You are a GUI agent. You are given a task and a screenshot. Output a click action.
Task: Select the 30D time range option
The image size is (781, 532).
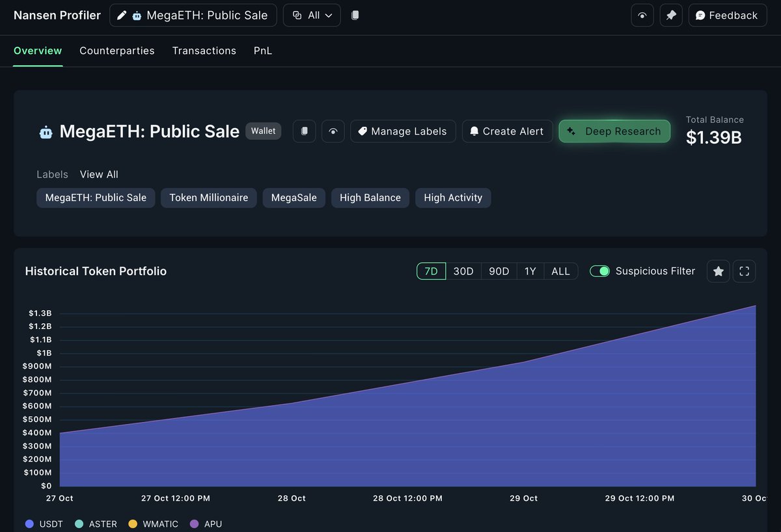click(463, 271)
